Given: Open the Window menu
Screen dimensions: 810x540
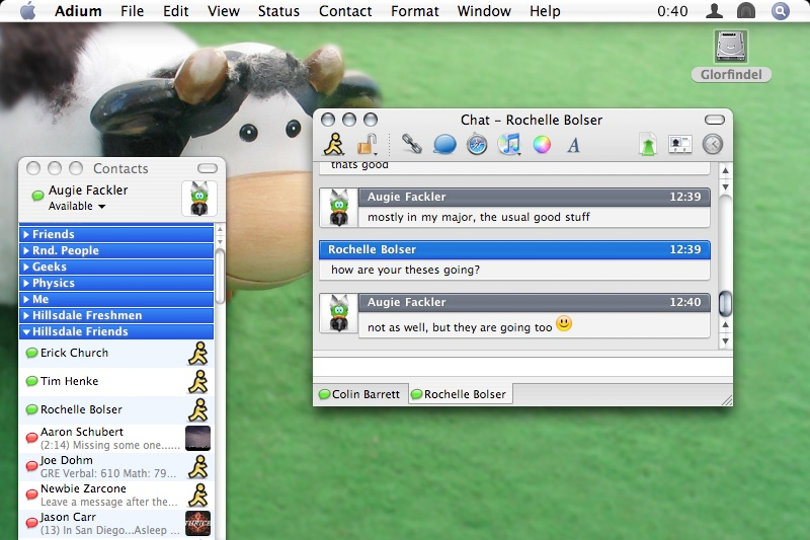Looking at the screenshot, I should [x=484, y=11].
